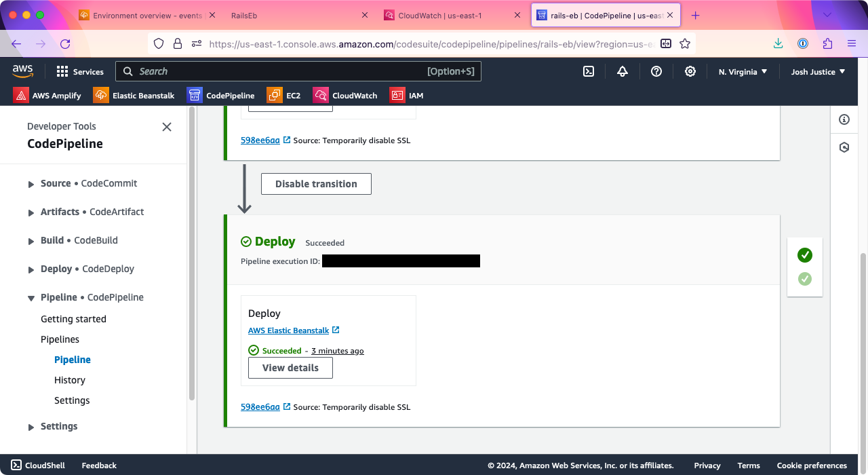Go back in browser history
Image resolution: width=868 pixels, height=475 pixels.
(x=16, y=43)
